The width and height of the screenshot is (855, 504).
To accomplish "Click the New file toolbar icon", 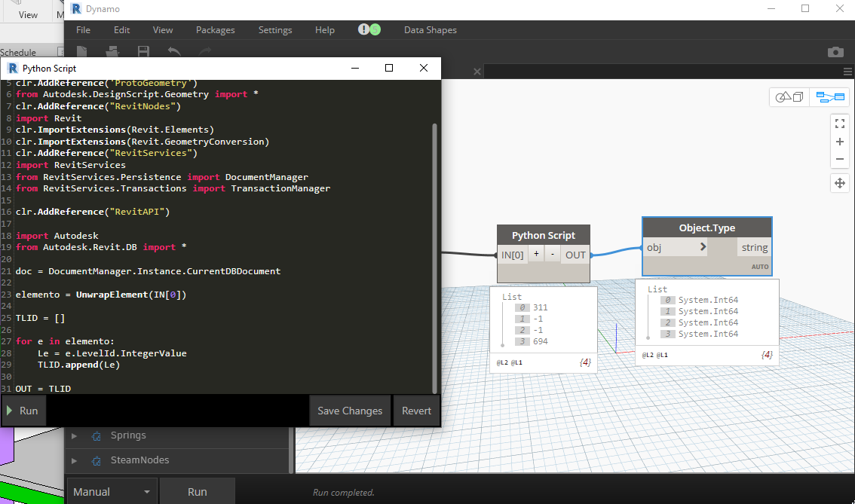I will [x=81, y=51].
